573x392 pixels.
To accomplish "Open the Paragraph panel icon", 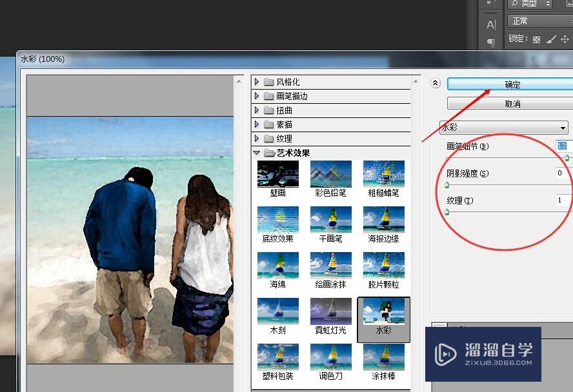I will click(x=491, y=43).
